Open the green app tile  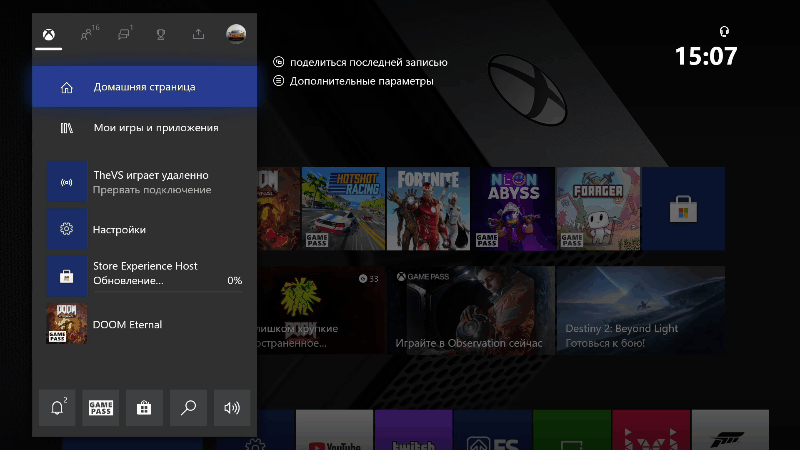pyautogui.click(x=572, y=430)
